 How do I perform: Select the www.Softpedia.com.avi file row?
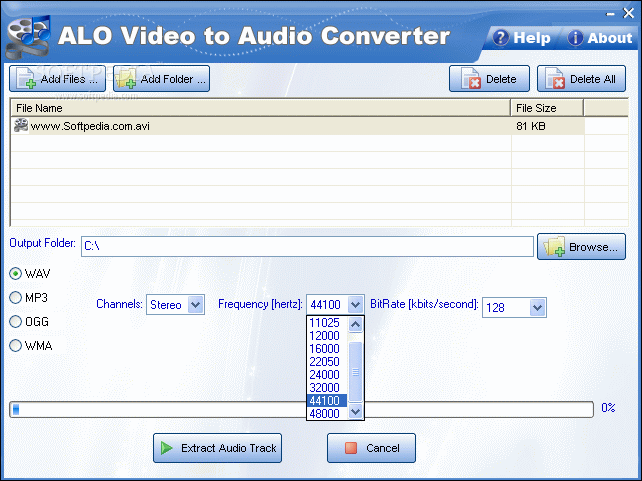coord(298,126)
